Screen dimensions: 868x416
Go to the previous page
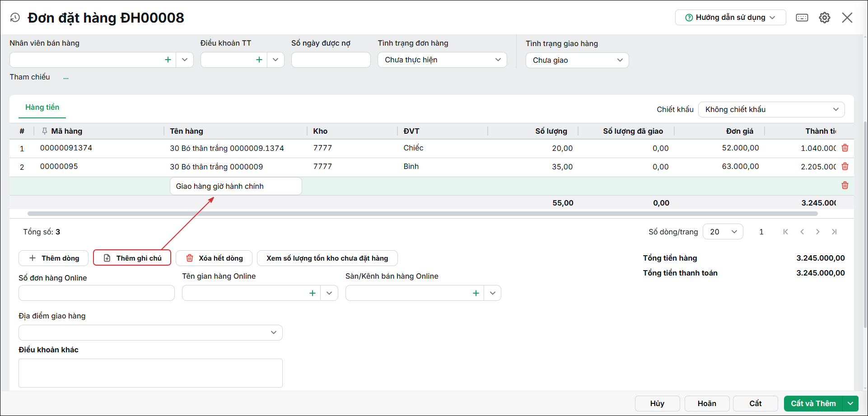point(802,232)
